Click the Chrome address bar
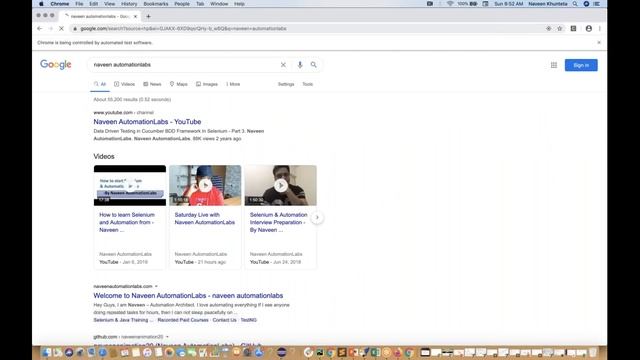 [306, 29]
